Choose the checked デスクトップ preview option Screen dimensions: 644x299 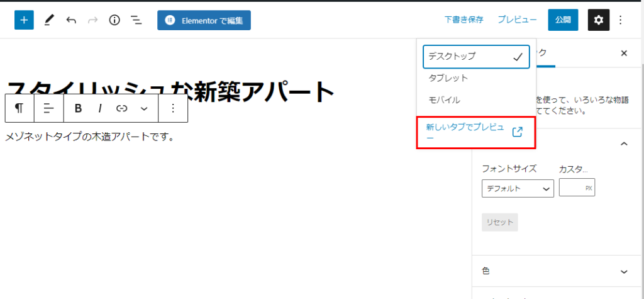pos(475,56)
